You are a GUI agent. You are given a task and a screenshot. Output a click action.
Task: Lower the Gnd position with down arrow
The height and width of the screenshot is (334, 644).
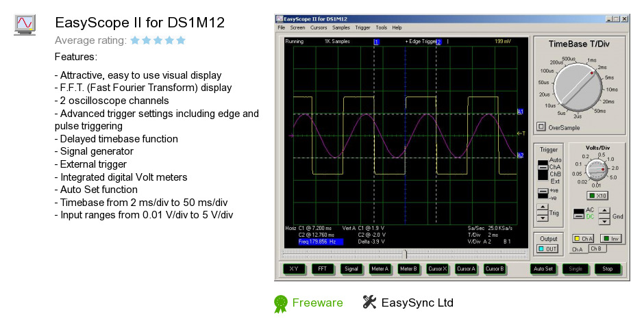pos(604,222)
